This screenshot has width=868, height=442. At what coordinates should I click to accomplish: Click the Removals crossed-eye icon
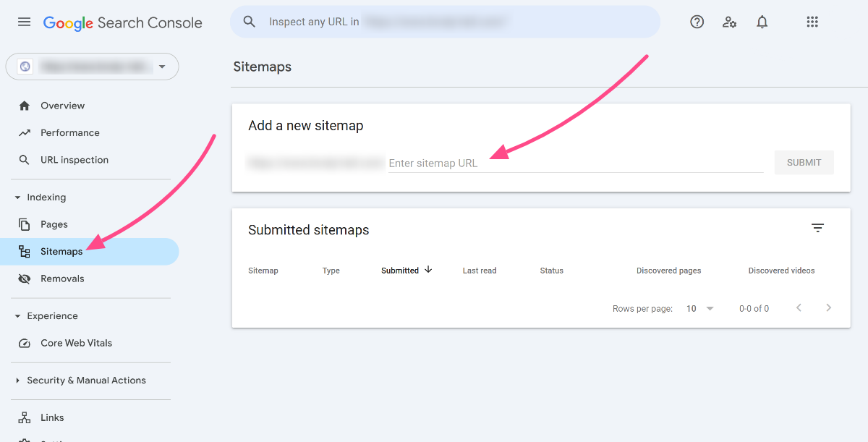25,279
